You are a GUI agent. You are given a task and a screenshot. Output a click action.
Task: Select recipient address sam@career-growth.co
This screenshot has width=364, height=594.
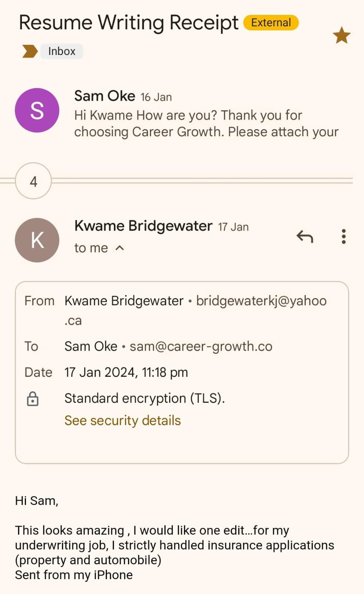(201, 346)
